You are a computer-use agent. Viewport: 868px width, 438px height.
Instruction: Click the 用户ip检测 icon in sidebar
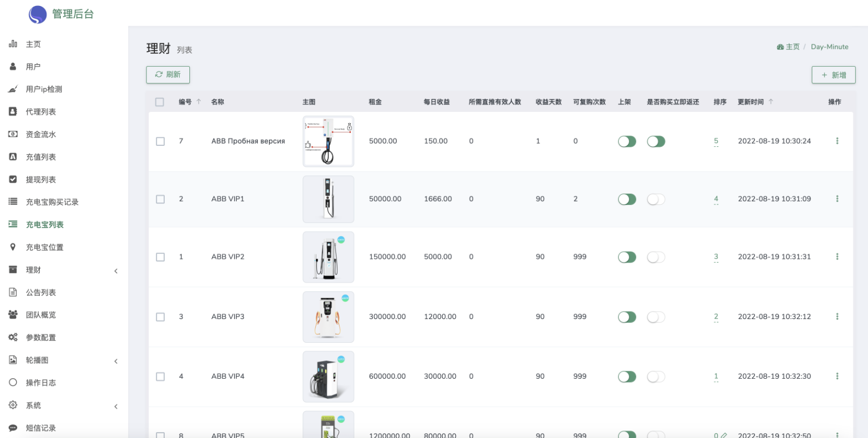coord(13,89)
